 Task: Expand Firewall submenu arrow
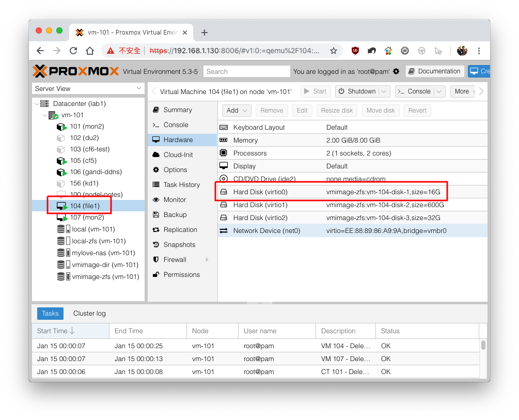(207, 260)
